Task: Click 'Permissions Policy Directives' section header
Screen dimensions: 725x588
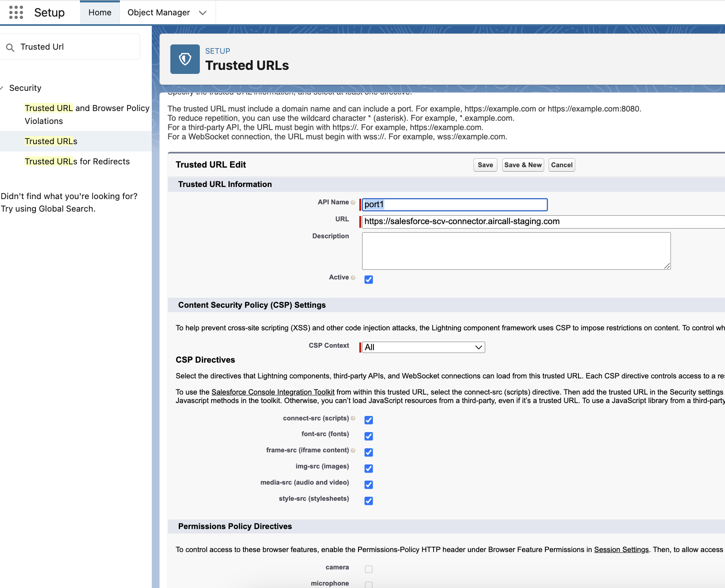Action: [x=235, y=526]
